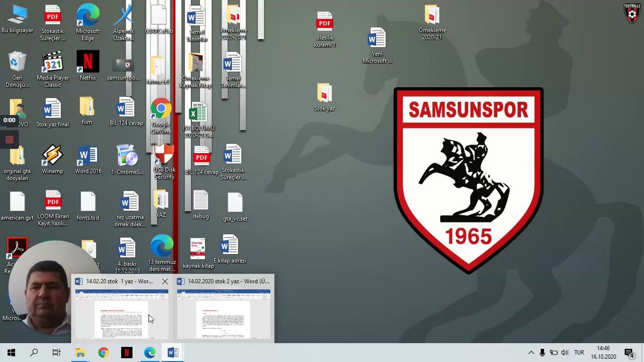Select the Stok yaz final Word document

click(x=52, y=113)
